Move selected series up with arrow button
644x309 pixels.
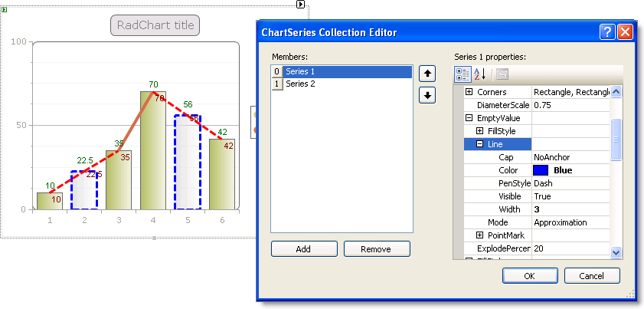point(427,74)
